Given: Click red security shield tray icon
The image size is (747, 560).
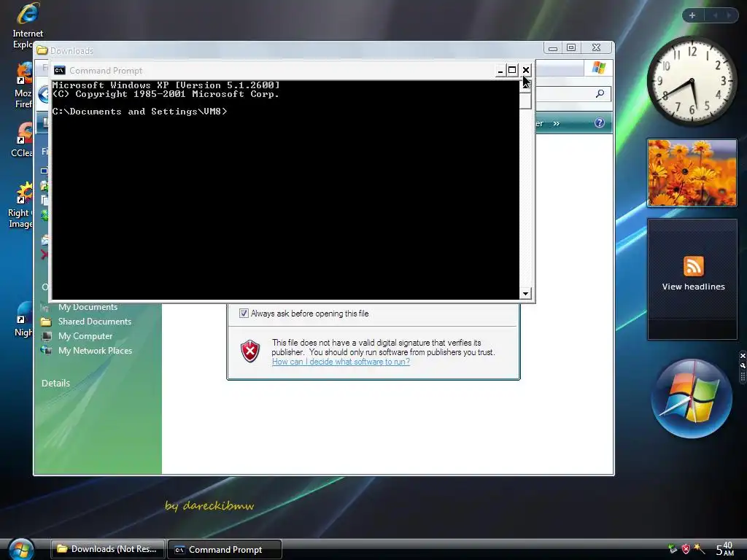Looking at the screenshot, I should pyautogui.click(x=686, y=549).
